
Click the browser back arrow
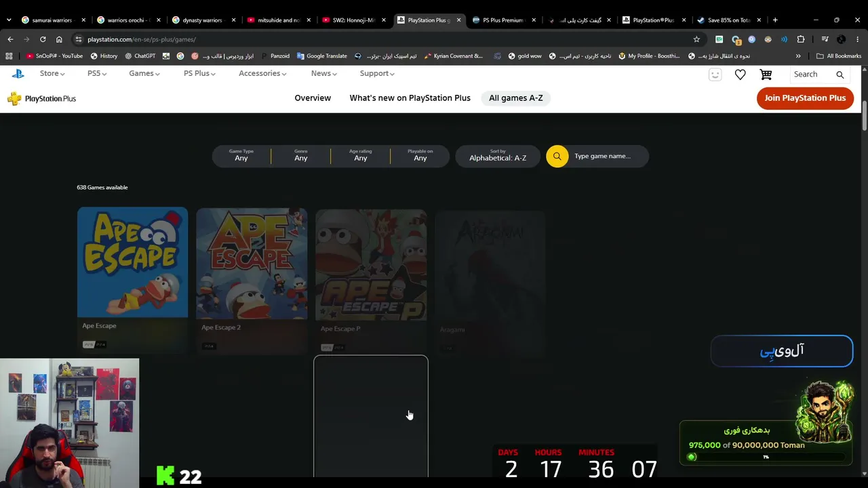point(10,39)
